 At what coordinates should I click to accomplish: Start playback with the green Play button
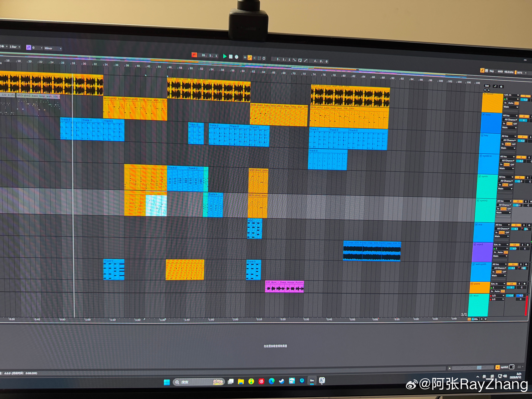225,56
